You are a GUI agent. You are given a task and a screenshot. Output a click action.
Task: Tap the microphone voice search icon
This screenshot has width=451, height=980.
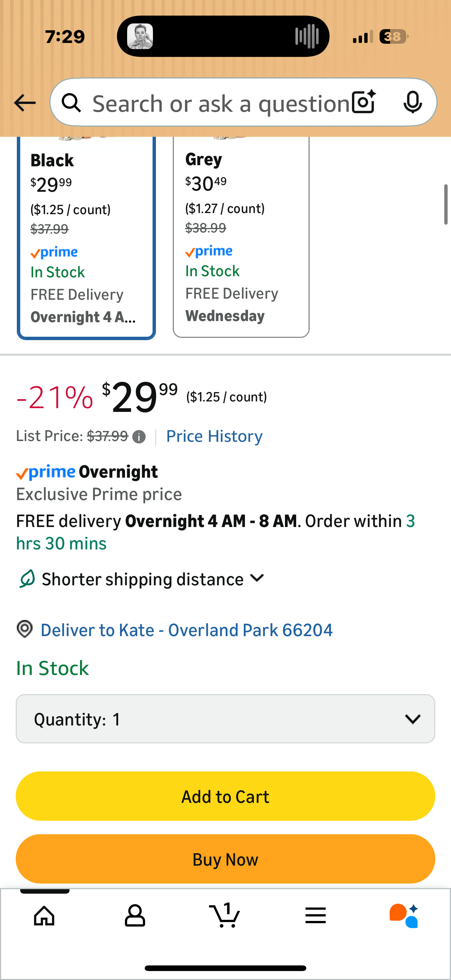click(412, 102)
